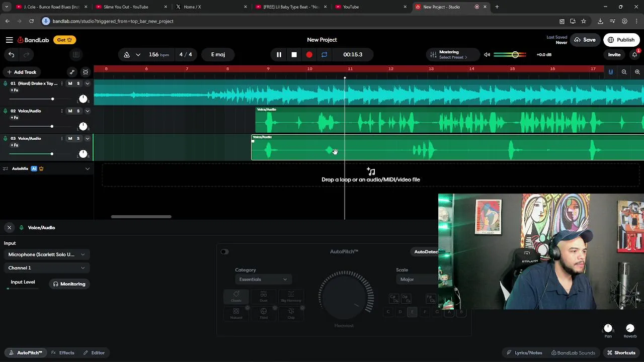Open track 01 three-dot menu
The image size is (644, 362).
click(62, 83)
